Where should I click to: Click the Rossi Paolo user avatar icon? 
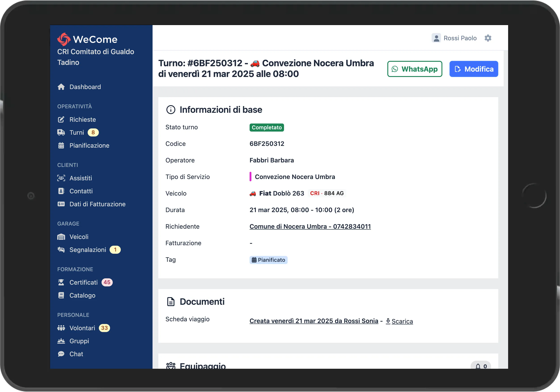click(x=436, y=38)
